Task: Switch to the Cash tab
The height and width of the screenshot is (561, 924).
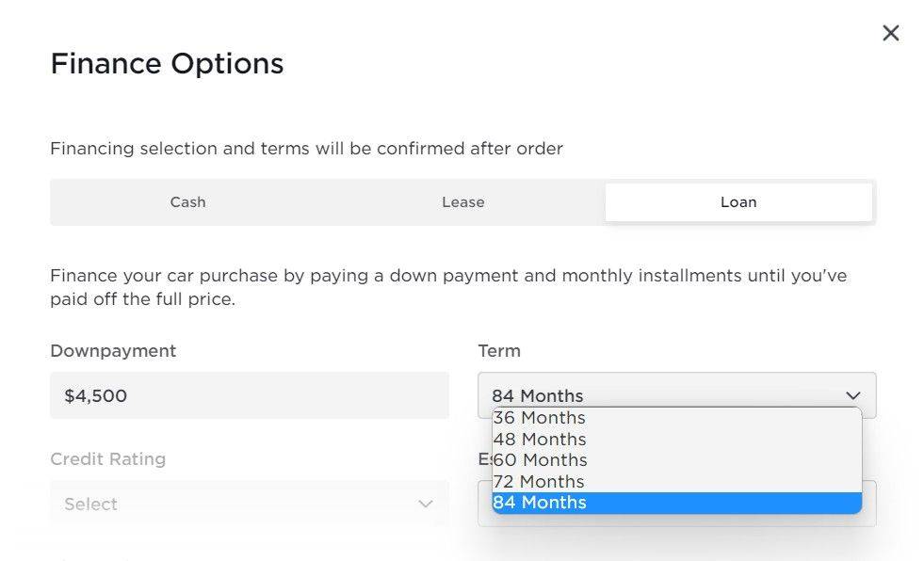Action: tap(187, 202)
